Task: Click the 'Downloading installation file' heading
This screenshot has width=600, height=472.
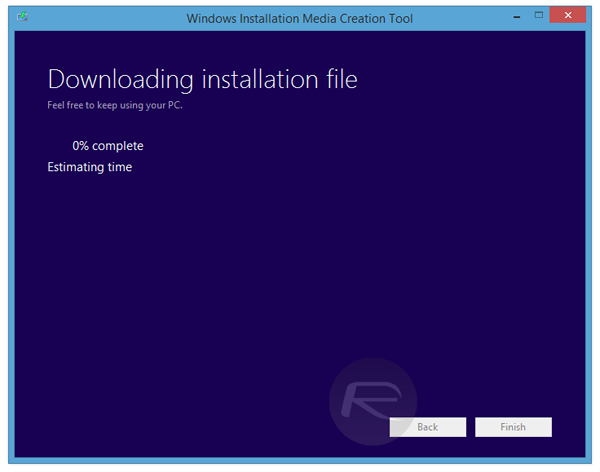Action: [x=202, y=80]
